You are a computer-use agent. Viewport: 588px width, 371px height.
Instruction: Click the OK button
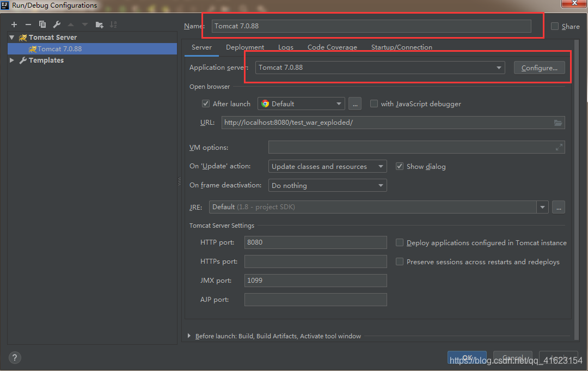pos(467,357)
